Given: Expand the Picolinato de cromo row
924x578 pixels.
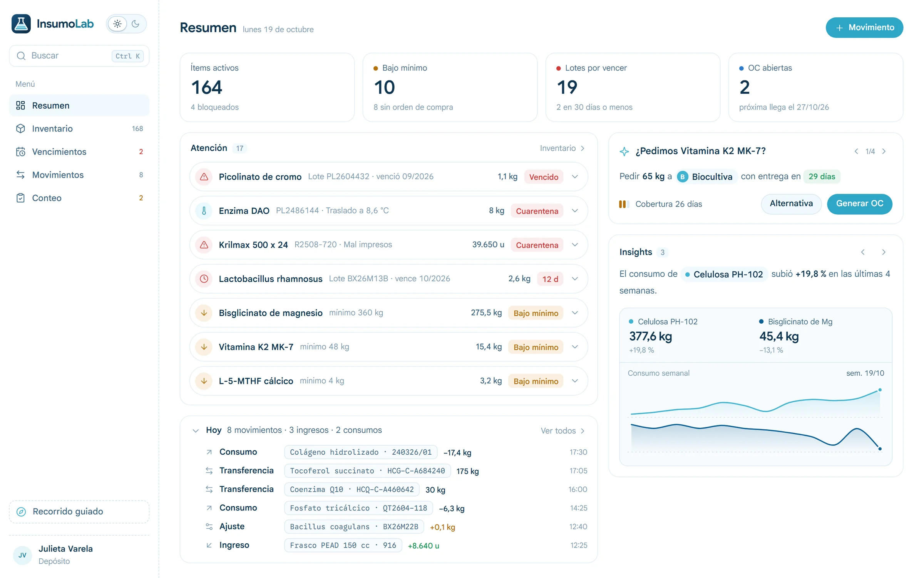Looking at the screenshot, I should coord(575,177).
